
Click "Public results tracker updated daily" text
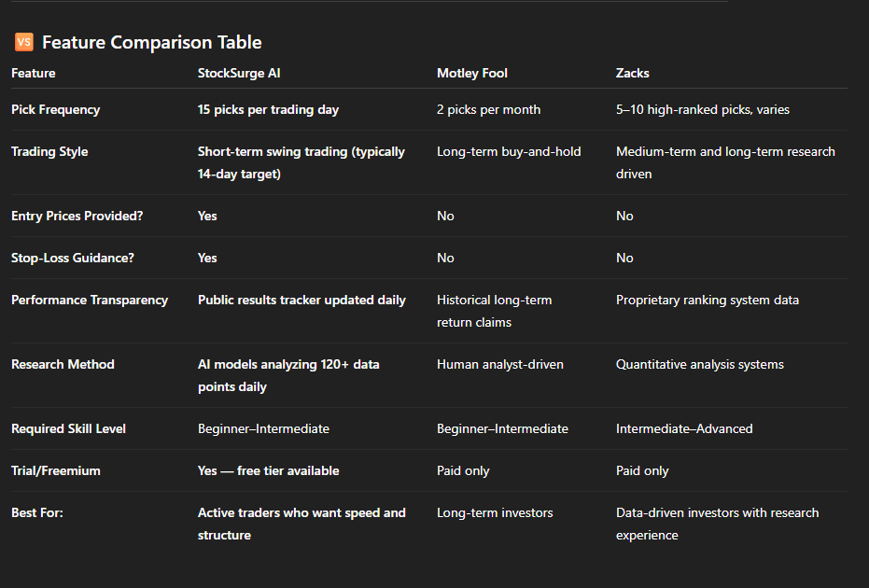(301, 300)
